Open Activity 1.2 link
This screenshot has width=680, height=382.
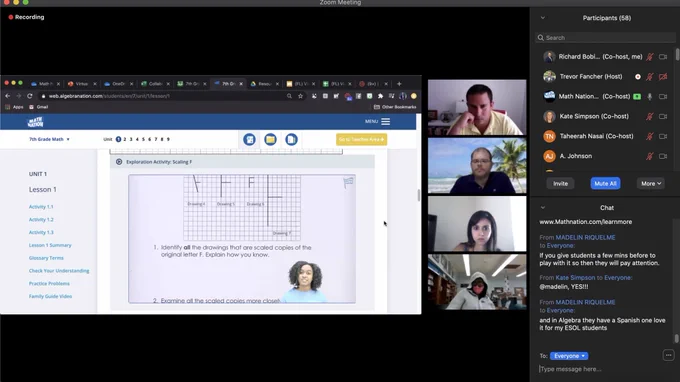click(x=41, y=220)
